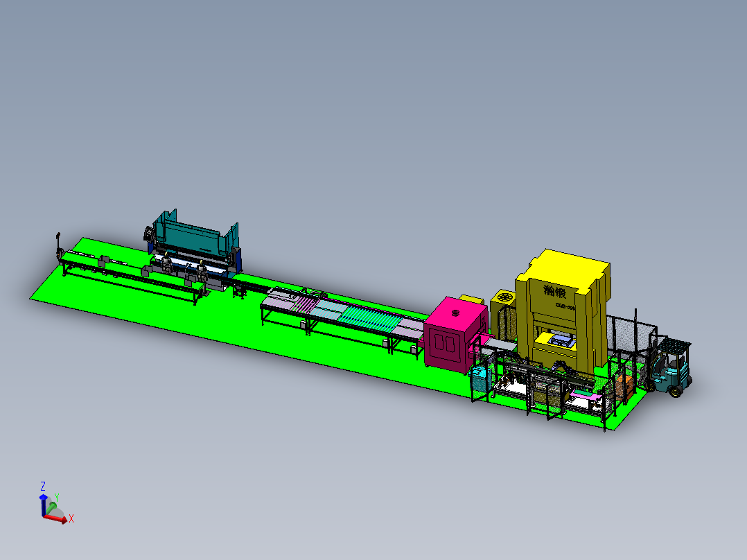Select the magenta cabinet with two doors
Viewport: 747px width, 560px height.
pos(455,335)
